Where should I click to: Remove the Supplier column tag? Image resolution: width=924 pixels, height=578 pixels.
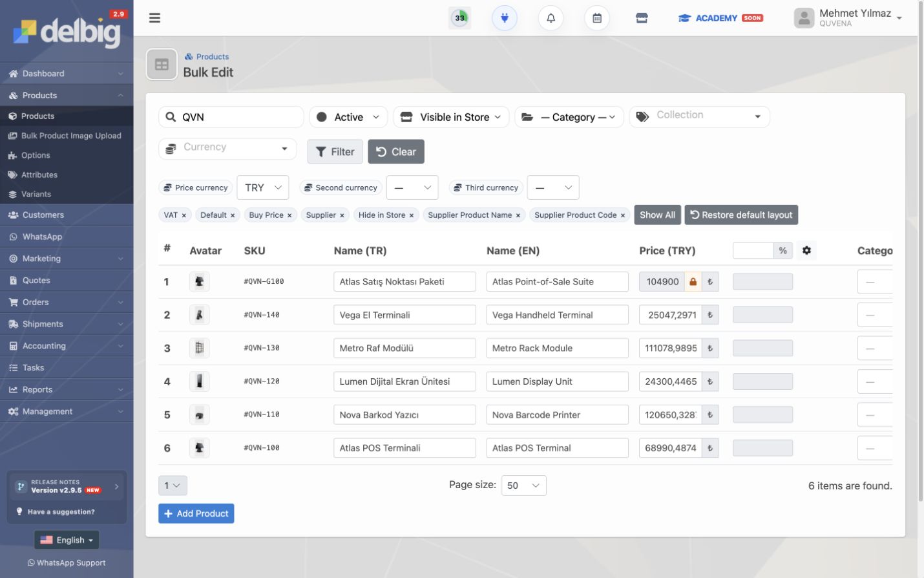tap(342, 215)
